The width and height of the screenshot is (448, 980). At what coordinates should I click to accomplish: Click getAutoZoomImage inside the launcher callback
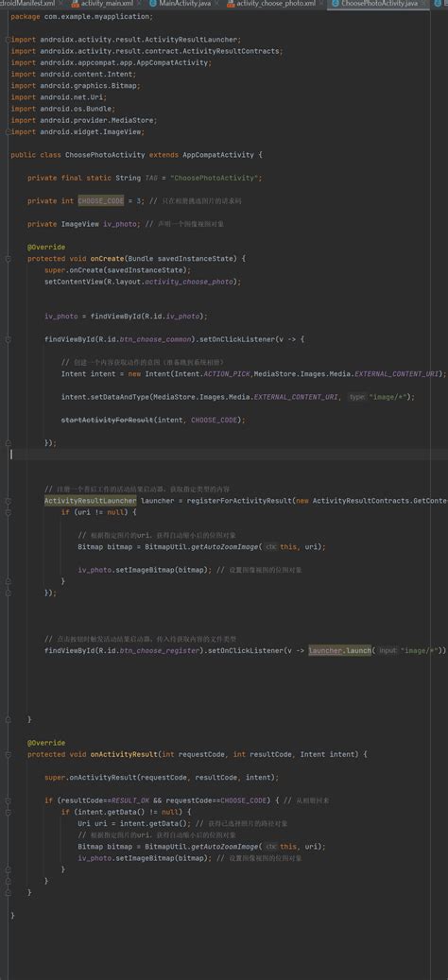point(224,546)
